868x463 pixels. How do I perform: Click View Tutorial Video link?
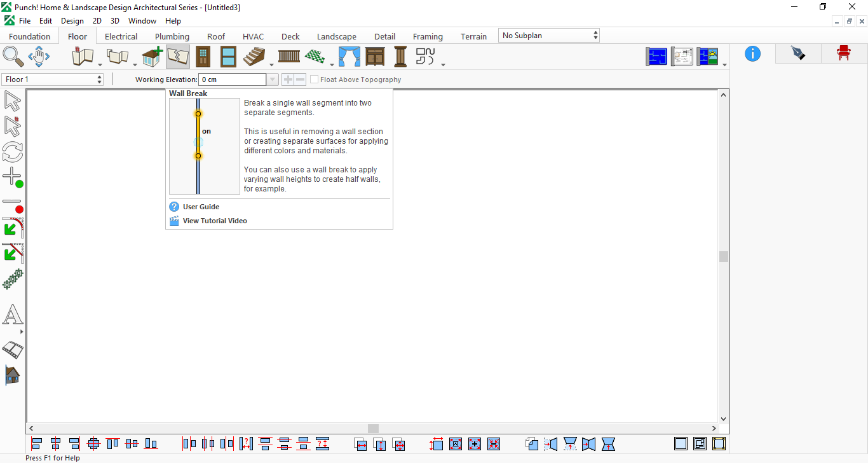(215, 221)
